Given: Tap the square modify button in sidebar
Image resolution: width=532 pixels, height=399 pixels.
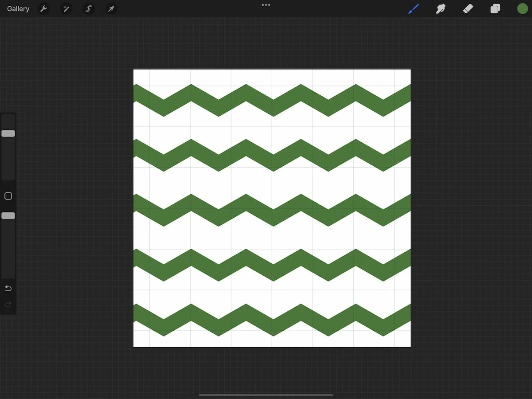Looking at the screenshot, I should 8,196.
